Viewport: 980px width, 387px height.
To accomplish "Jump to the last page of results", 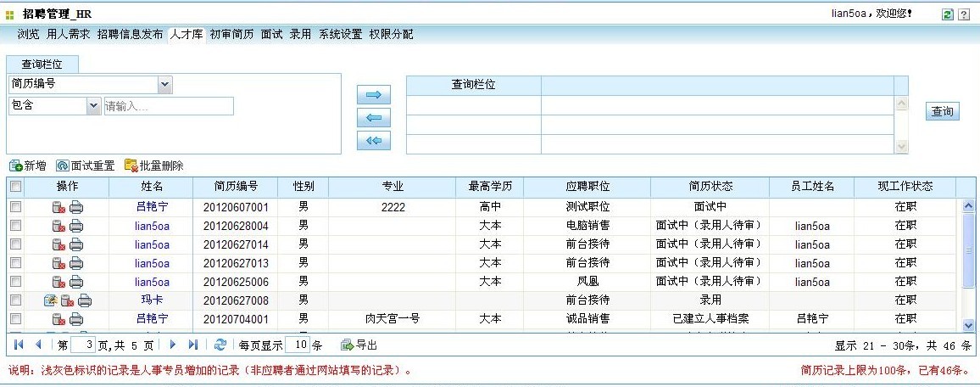I will [x=192, y=345].
